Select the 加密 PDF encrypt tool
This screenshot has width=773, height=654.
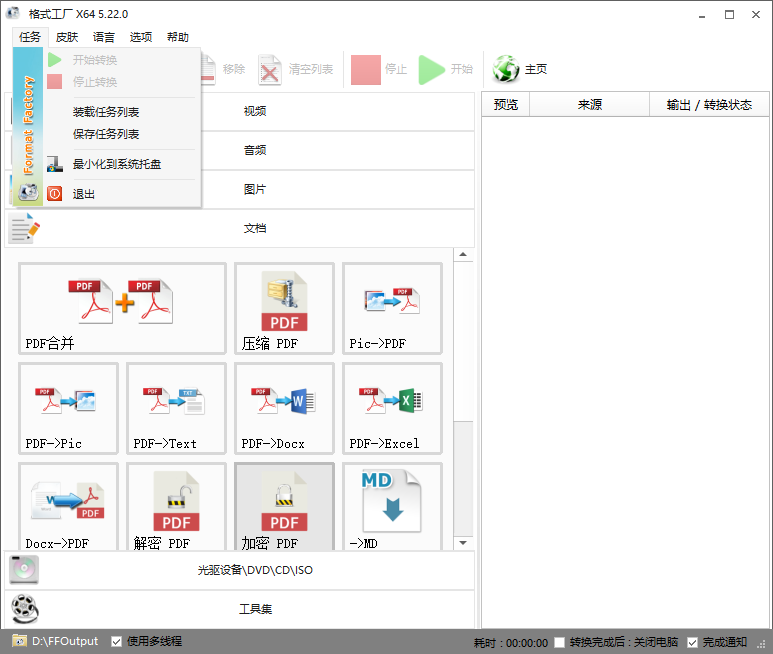pyautogui.click(x=284, y=507)
